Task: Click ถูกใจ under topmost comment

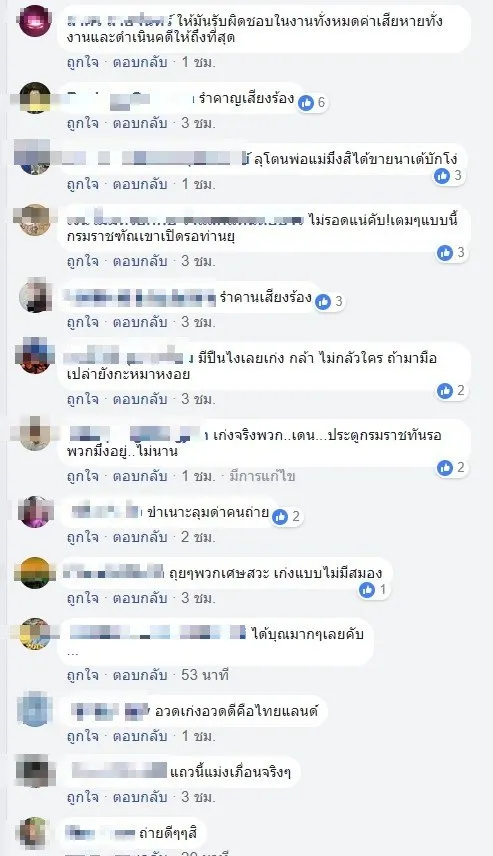Action: point(83,62)
